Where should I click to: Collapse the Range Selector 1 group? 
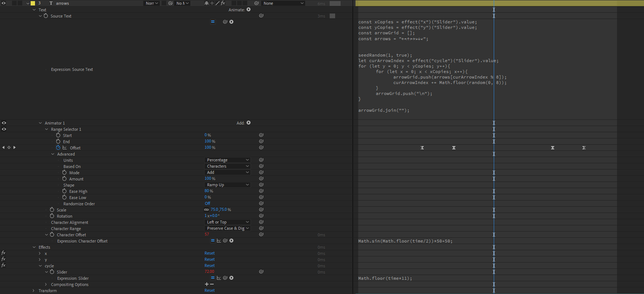(x=47, y=129)
